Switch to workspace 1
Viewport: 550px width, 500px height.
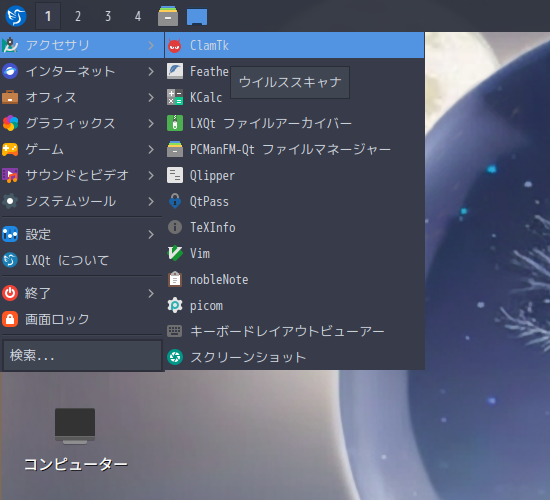pyautogui.click(x=48, y=16)
